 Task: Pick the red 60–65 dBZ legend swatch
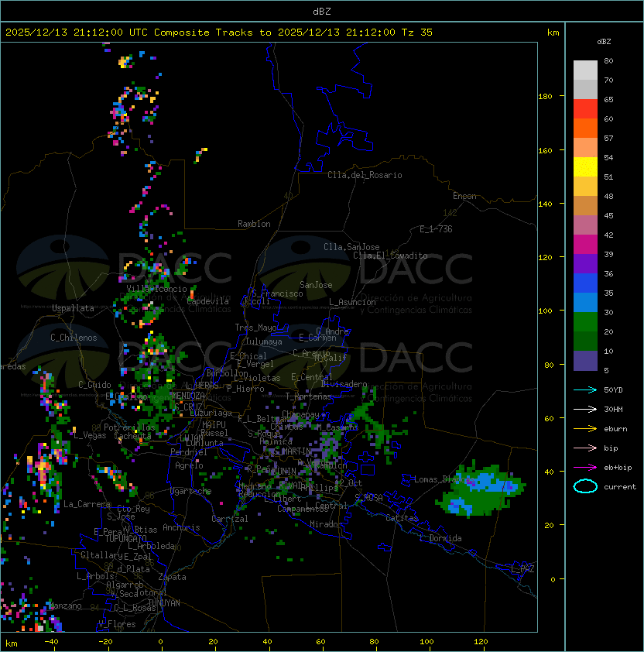click(585, 109)
